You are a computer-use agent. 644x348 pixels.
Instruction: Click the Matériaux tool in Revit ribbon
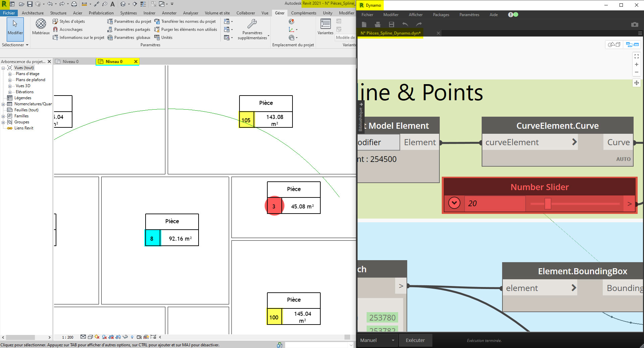coord(41,26)
